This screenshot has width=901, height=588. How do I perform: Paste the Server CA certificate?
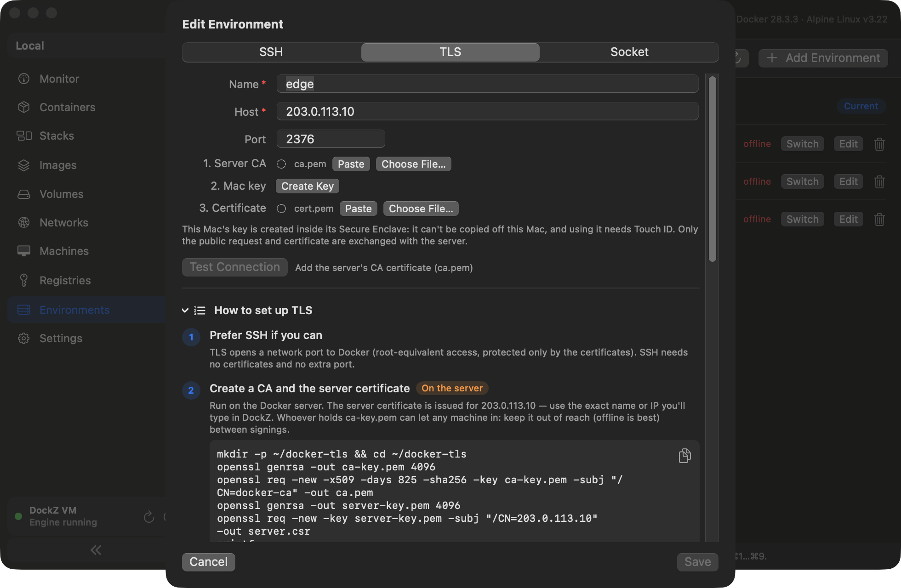pyautogui.click(x=351, y=164)
